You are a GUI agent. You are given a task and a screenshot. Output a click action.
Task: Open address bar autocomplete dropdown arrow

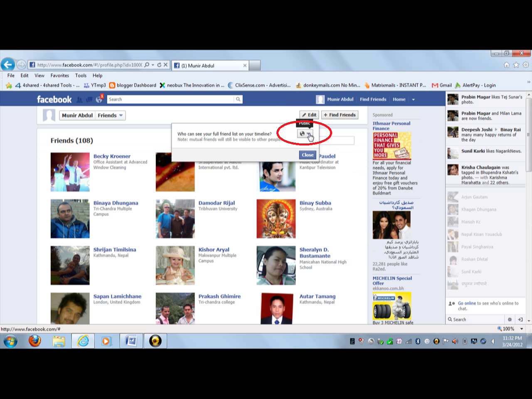coord(153,65)
